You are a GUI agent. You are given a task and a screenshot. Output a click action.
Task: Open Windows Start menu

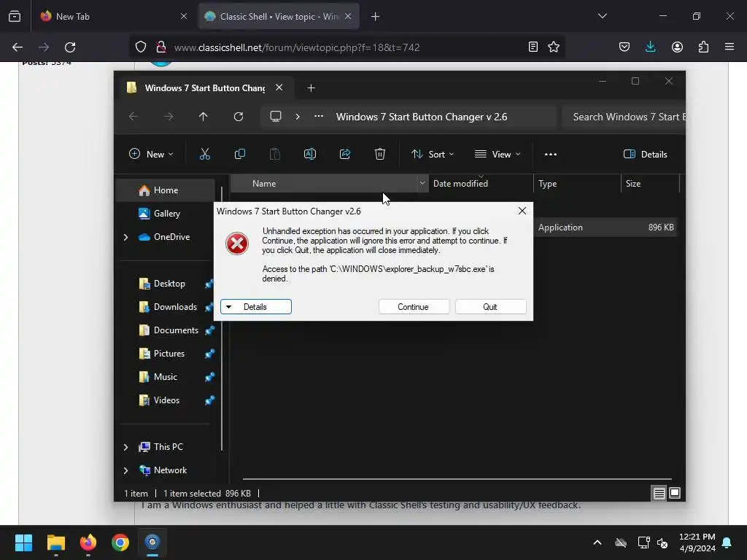coord(23,542)
